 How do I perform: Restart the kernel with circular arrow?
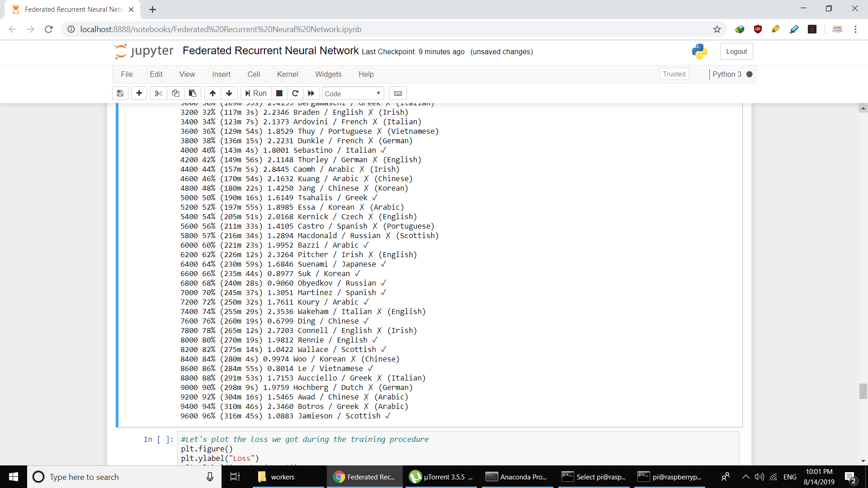click(295, 94)
